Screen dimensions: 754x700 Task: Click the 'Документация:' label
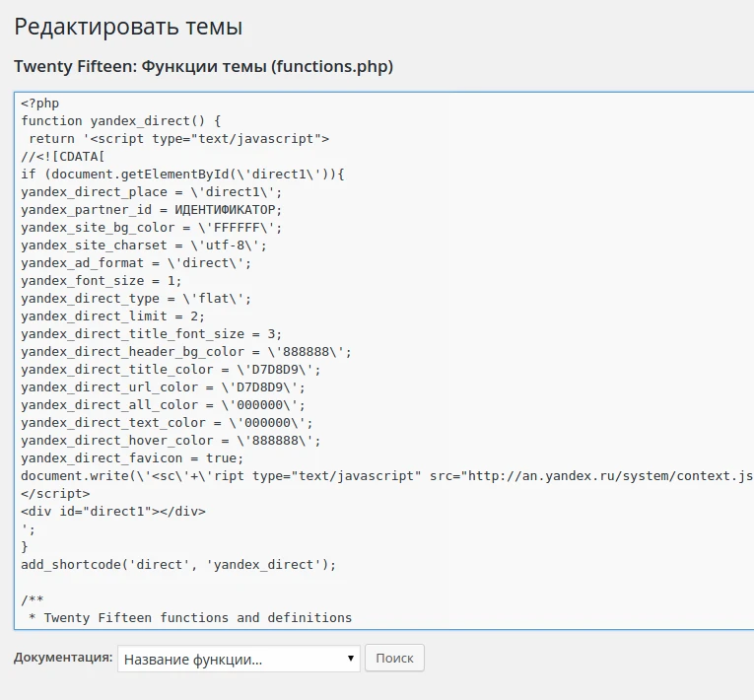coord(62,658)
